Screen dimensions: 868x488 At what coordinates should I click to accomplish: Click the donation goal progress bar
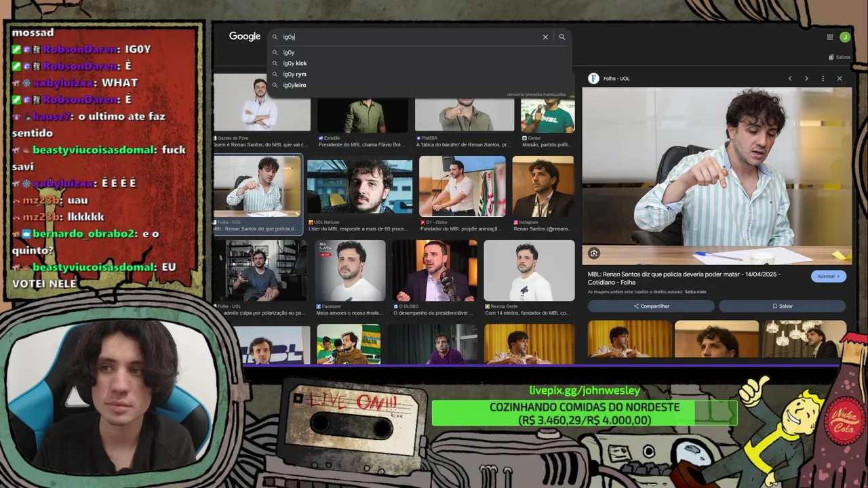tap(585, 413)
